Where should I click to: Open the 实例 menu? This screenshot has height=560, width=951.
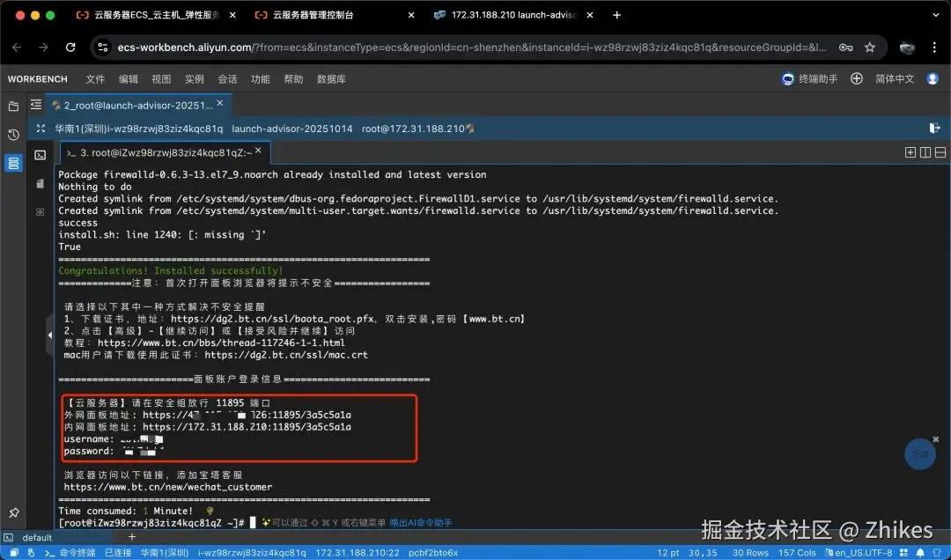coord(194,79)
